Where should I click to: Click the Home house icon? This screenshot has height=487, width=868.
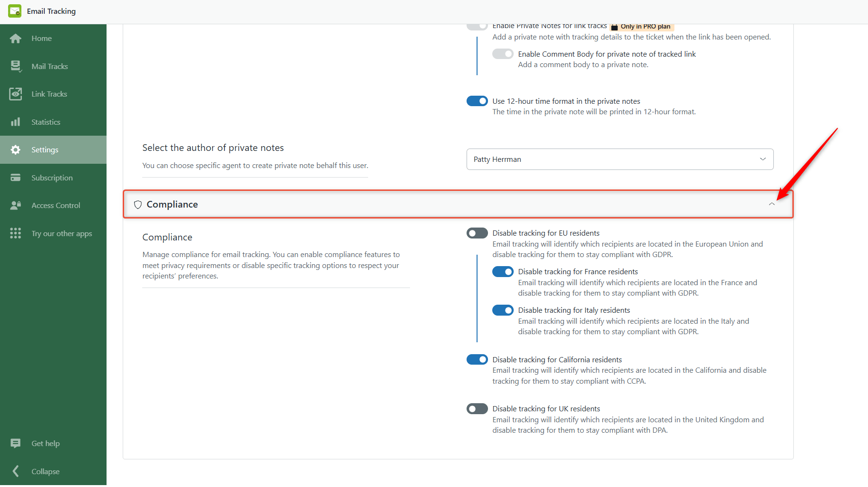(16, 39)
